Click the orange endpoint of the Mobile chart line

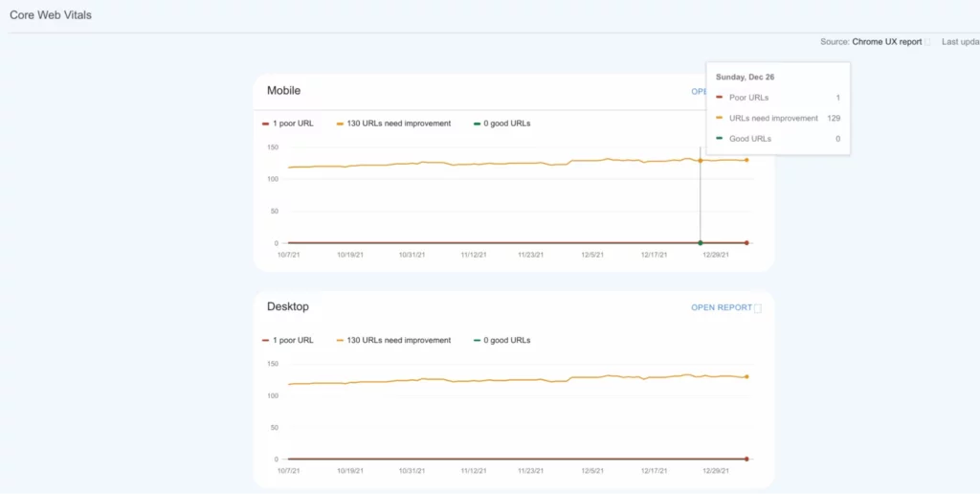(746, 160)
